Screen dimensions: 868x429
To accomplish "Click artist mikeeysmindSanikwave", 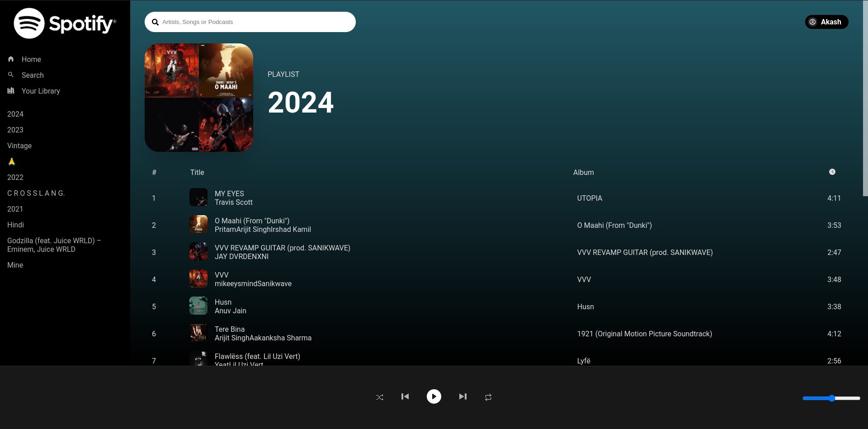I will point(253,283).
